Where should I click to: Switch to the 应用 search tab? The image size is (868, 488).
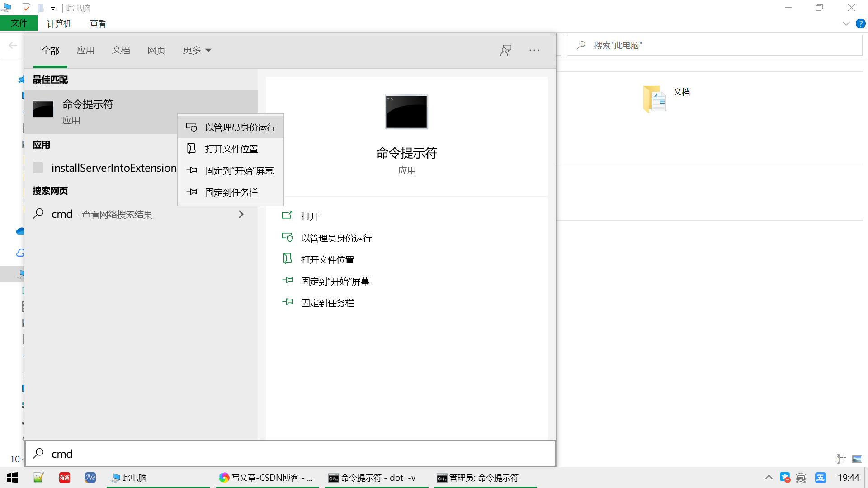tap(85, 50)
